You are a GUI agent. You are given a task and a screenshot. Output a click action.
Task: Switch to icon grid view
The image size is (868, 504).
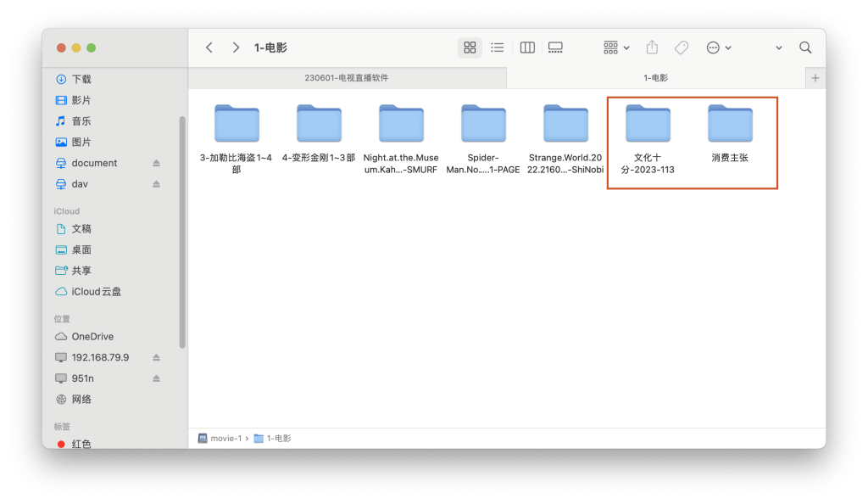470,48
